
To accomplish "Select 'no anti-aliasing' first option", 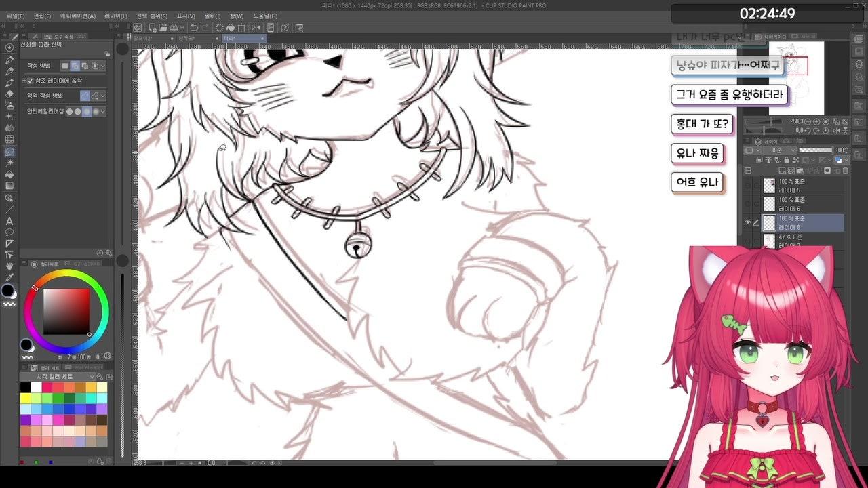I will [68, 111].
